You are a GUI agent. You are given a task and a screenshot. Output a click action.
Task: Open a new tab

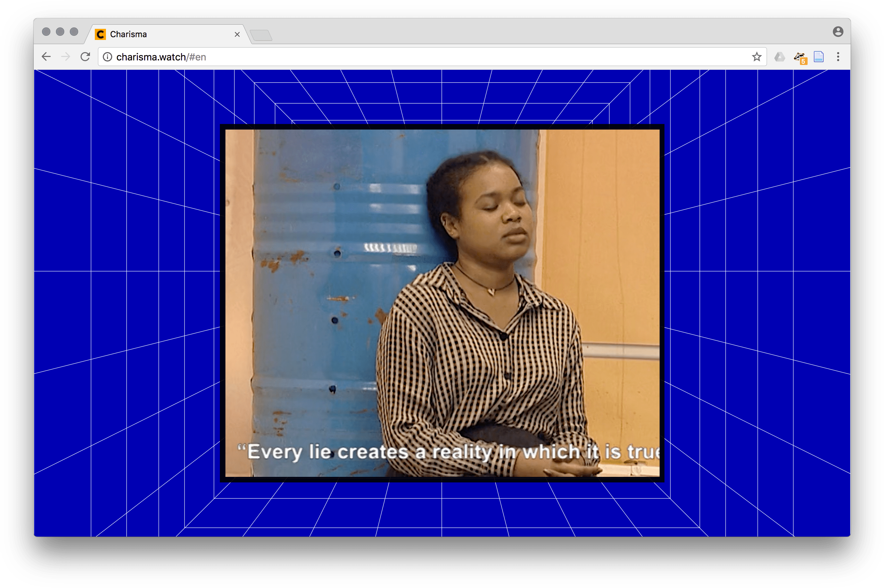pyautogui.click(x=261, y=36)
